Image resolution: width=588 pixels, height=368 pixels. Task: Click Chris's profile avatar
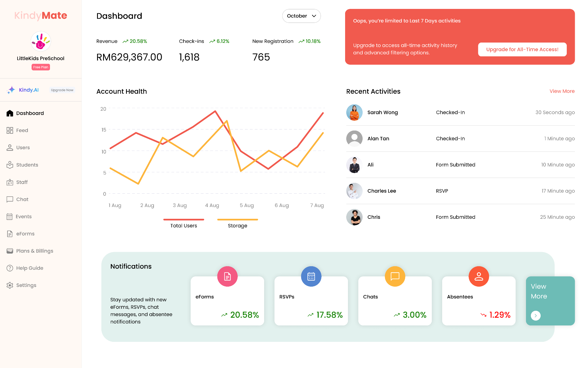pyautogui.click(x=354, y=217)
